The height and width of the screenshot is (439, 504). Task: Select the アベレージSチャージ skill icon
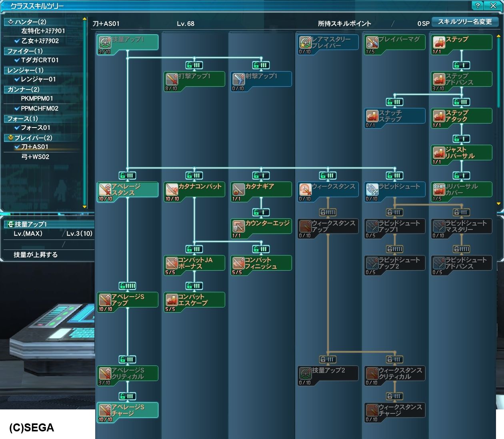[x=105, y=410]
